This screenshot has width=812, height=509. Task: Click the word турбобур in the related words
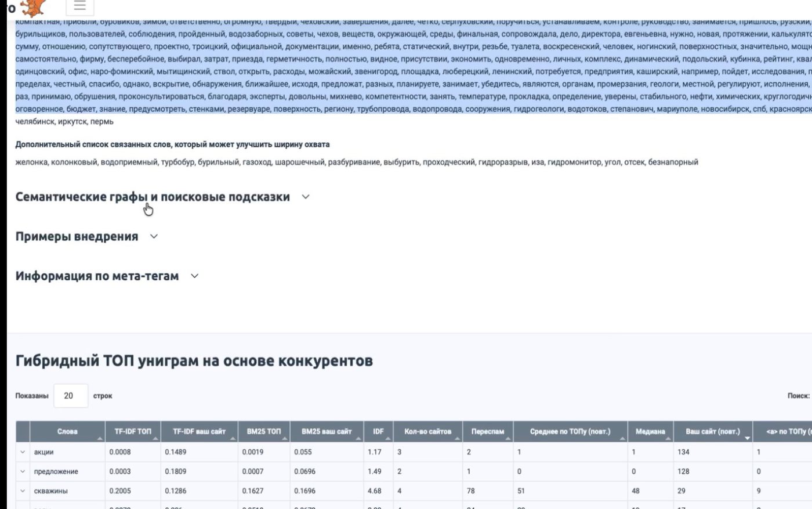point(177,162)
